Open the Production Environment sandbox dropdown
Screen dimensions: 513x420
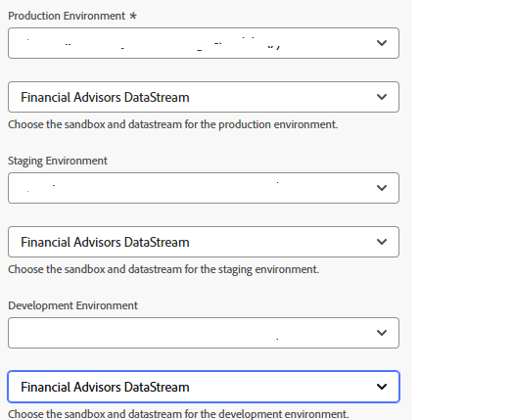pyautogui.click(x=204, y=43)
